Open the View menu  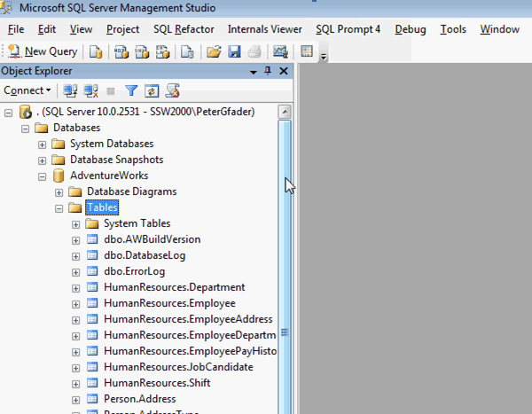[81, 29]
